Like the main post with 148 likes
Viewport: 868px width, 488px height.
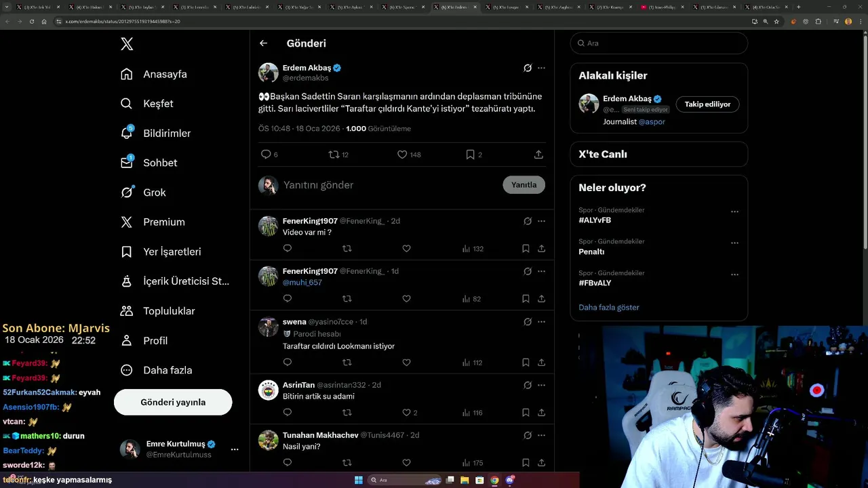coord(402,155)
